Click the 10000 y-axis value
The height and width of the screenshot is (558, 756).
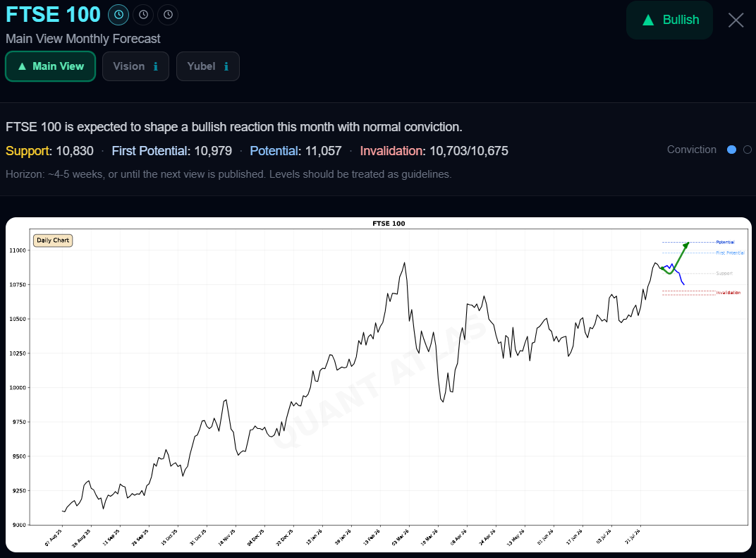18,388
